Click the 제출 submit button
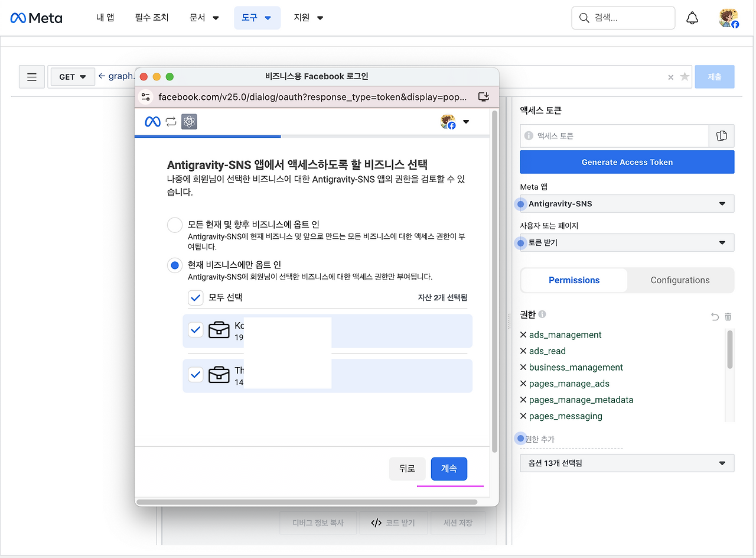 (x=715, y=77)
